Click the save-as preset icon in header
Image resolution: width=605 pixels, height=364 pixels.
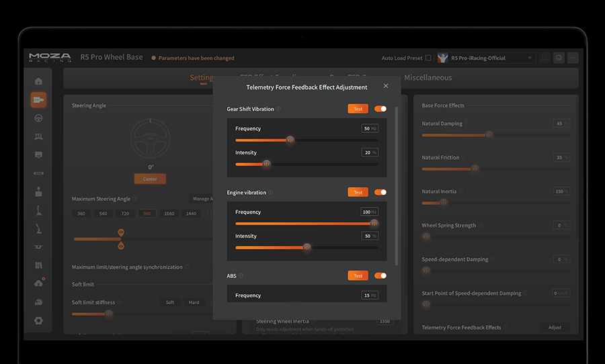(559, 58)
